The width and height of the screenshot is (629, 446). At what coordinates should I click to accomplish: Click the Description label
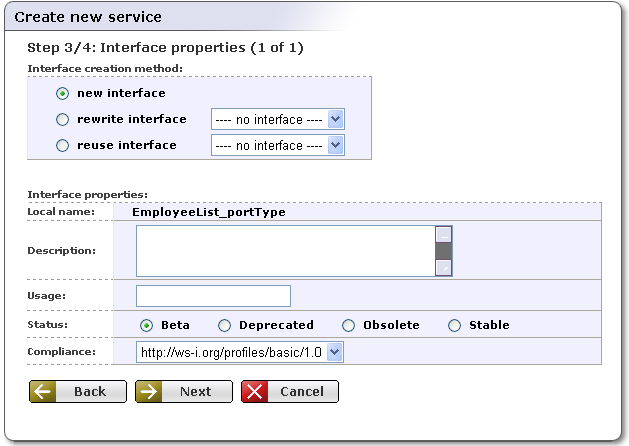pyautogui.click(x=61, y=251)
